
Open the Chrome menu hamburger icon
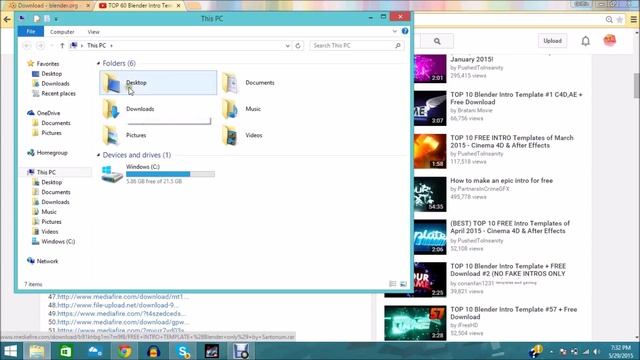633,19
